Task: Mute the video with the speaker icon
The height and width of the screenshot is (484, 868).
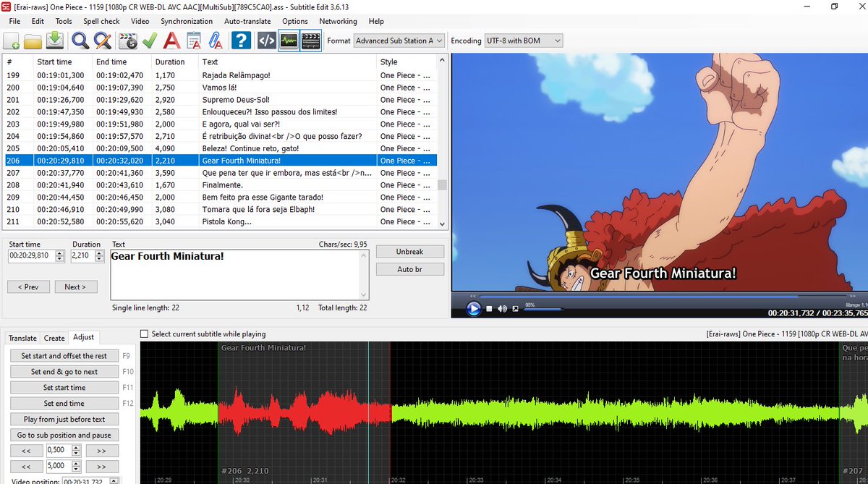Action: click(503, 309)
